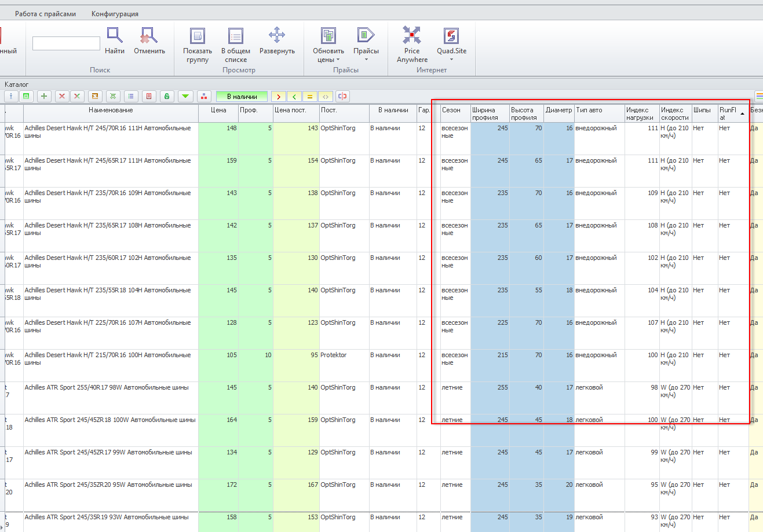Click the Развернуть expand button
The height and width of the screenshot is (532, 763).
pos(277,41)
